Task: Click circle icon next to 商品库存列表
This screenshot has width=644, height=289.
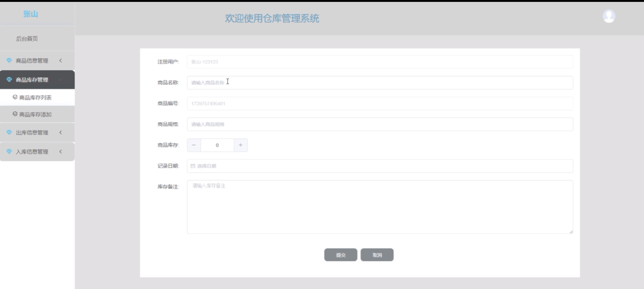Action: [15, 97]
